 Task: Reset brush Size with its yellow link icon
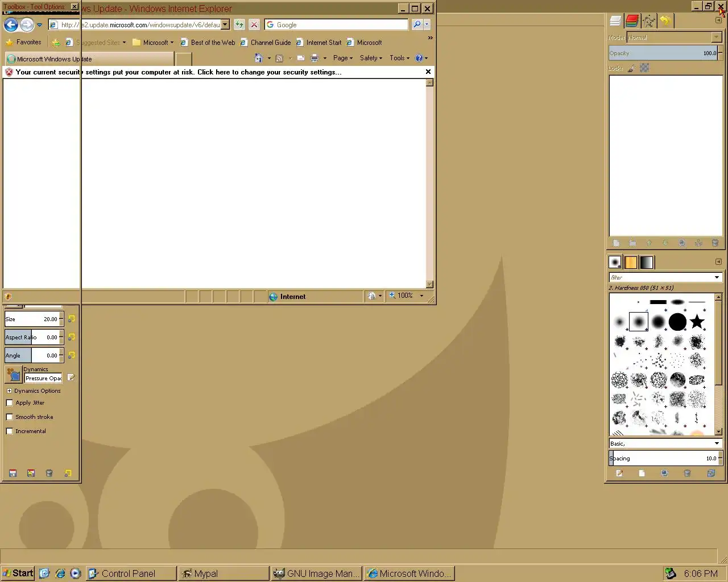pyautogui.click(x=71, y=319)
